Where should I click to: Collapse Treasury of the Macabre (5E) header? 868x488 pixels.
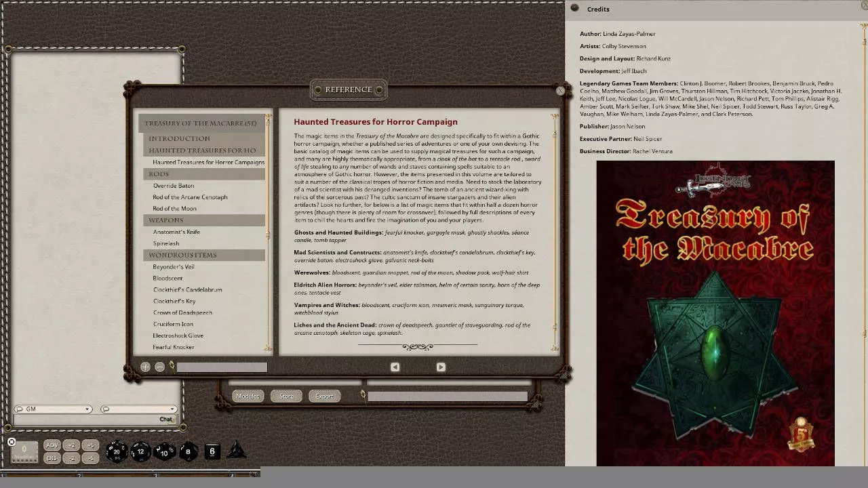202,123
